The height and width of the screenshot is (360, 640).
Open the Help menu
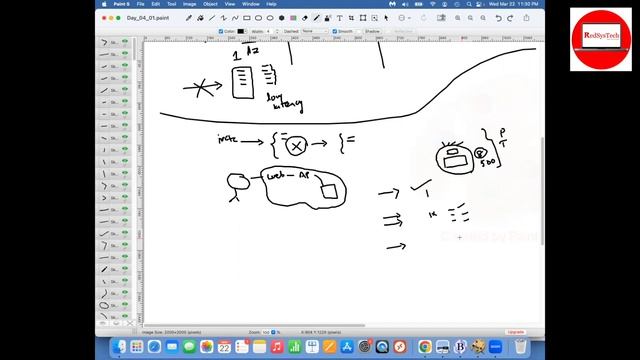click(271, 4)
